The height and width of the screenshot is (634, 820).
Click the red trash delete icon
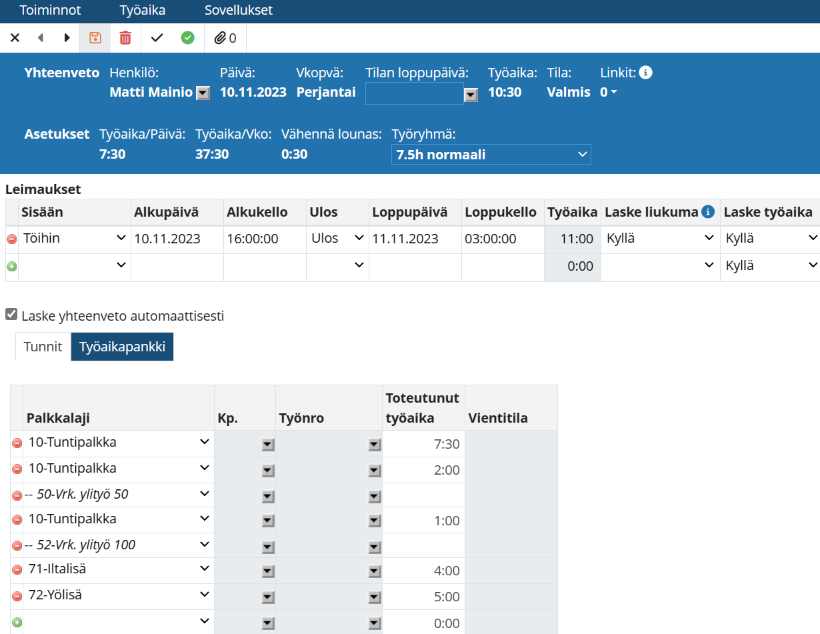pos(125,38)
